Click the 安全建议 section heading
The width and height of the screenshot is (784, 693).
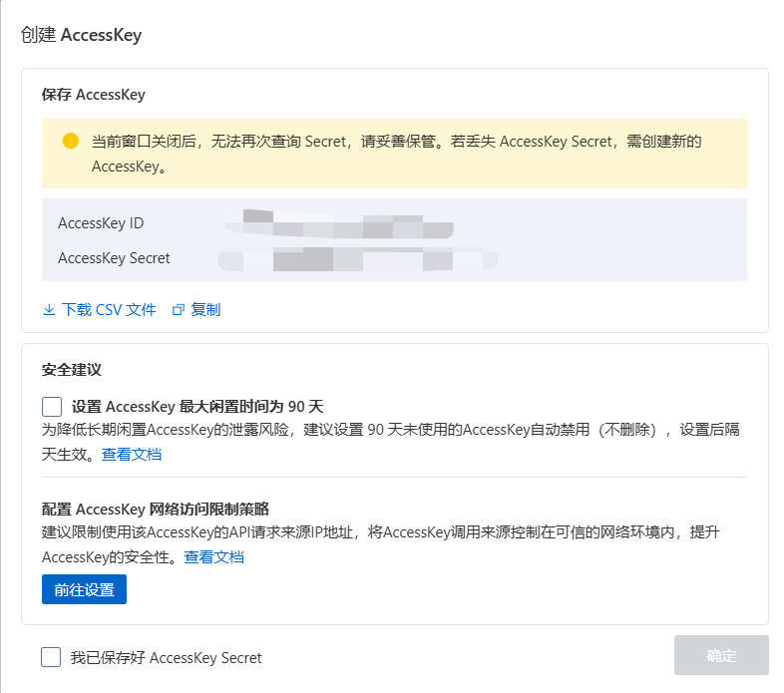point(72,370)
